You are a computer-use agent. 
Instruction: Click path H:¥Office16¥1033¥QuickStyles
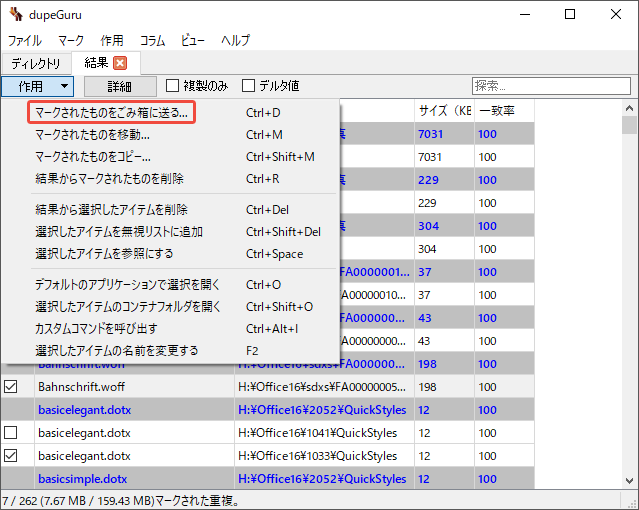[317, 455]
